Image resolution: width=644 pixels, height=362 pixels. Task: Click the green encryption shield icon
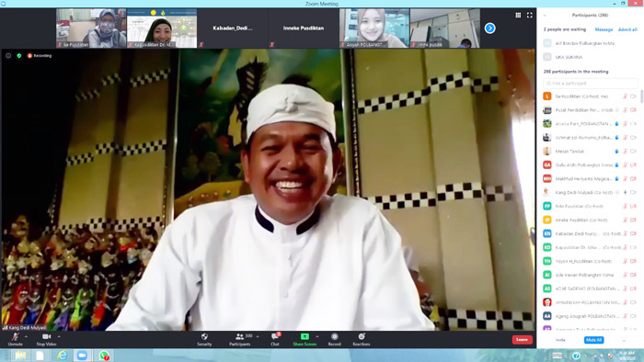(x=19, y=55)
